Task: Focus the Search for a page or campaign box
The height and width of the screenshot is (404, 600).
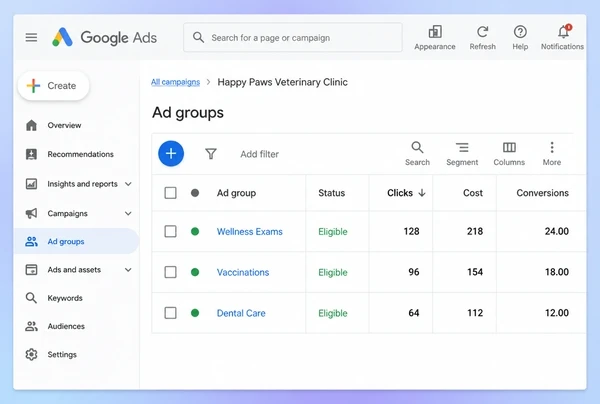Action: pyautogui.click(x=293, y=37)
